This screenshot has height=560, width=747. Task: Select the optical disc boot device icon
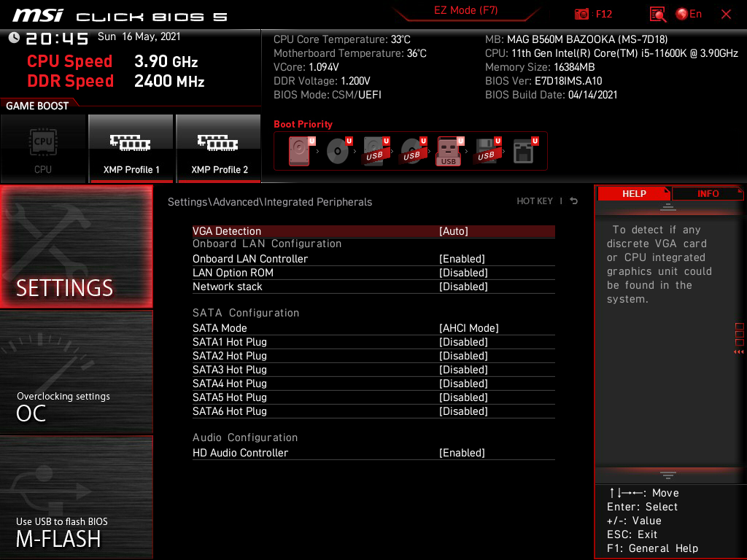pos(338,151)
